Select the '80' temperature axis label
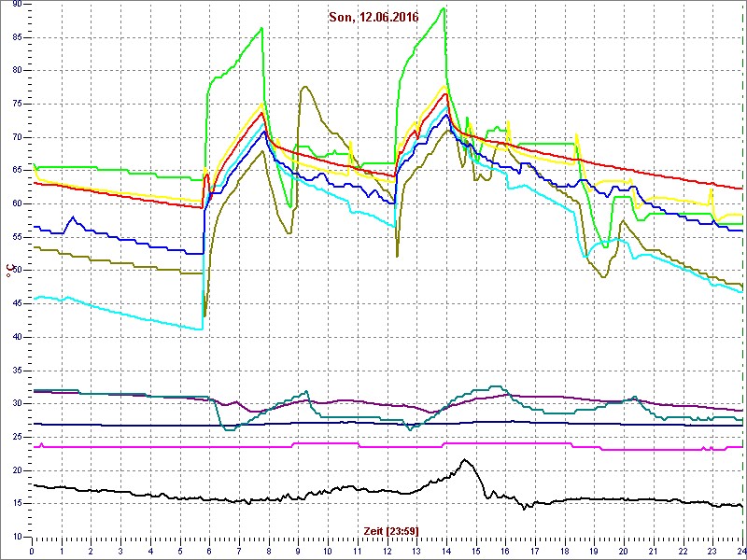This screenshot has height=560, width=747. point(17,71)
